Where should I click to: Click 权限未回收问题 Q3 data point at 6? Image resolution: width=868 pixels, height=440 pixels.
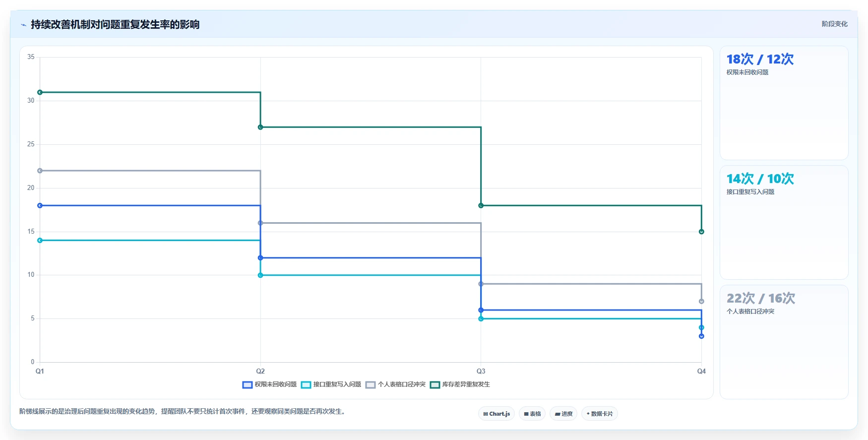click(481, 310)
